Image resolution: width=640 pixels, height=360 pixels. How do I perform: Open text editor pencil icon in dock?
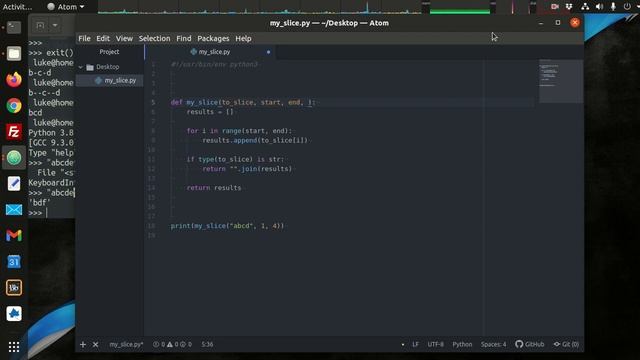[x=14, y=184]
